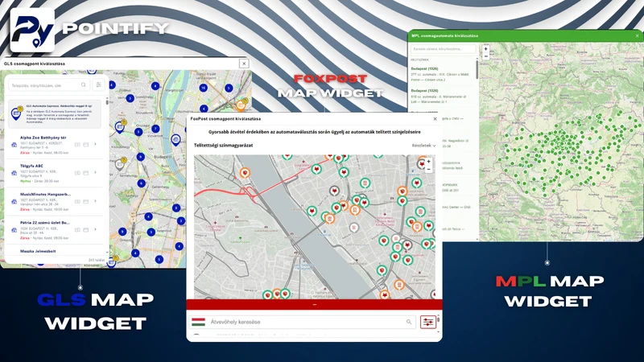Zoom in on the FoxPost map
The height and width of the screenshot is (362, 644).
(x=428, y=162)
